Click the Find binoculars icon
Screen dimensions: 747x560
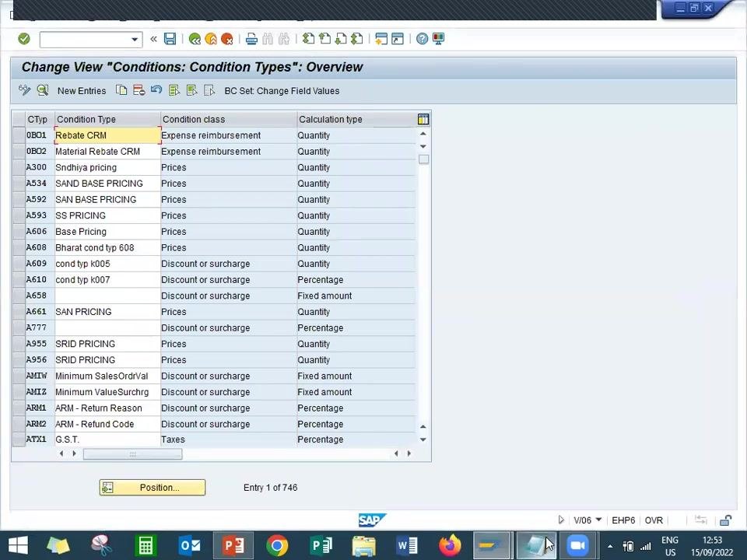tap(268, 39)
